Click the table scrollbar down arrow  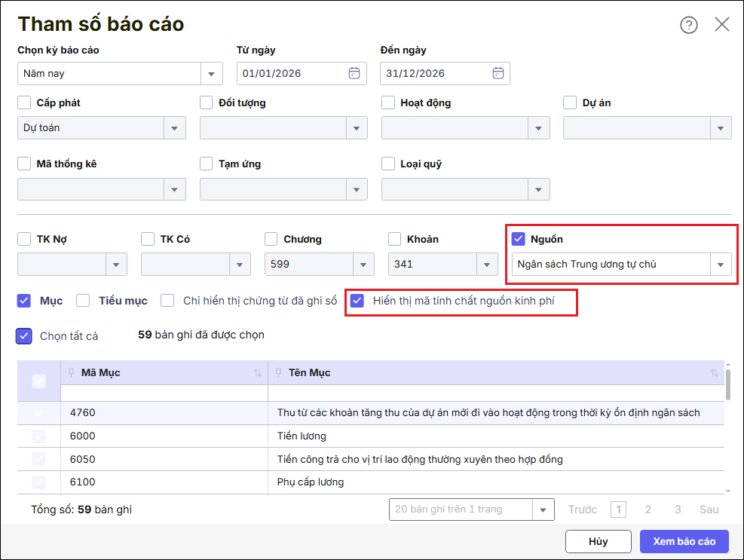tap(728, 491)
